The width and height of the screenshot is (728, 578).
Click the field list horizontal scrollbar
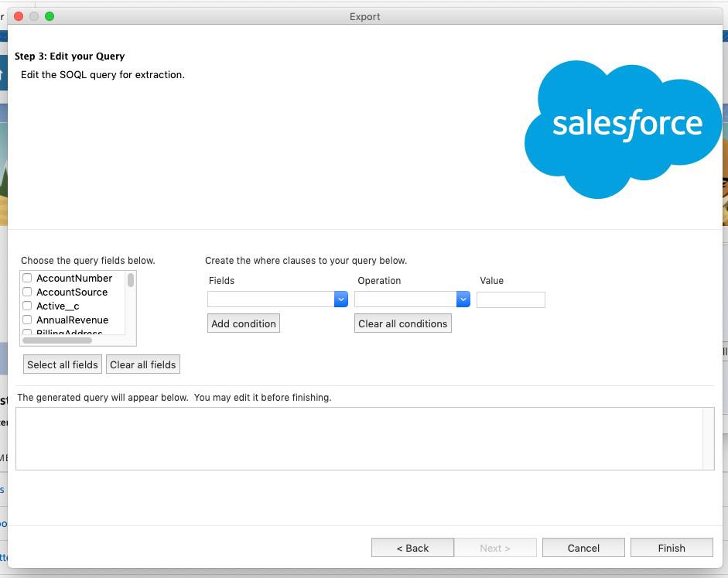(57, 340)
